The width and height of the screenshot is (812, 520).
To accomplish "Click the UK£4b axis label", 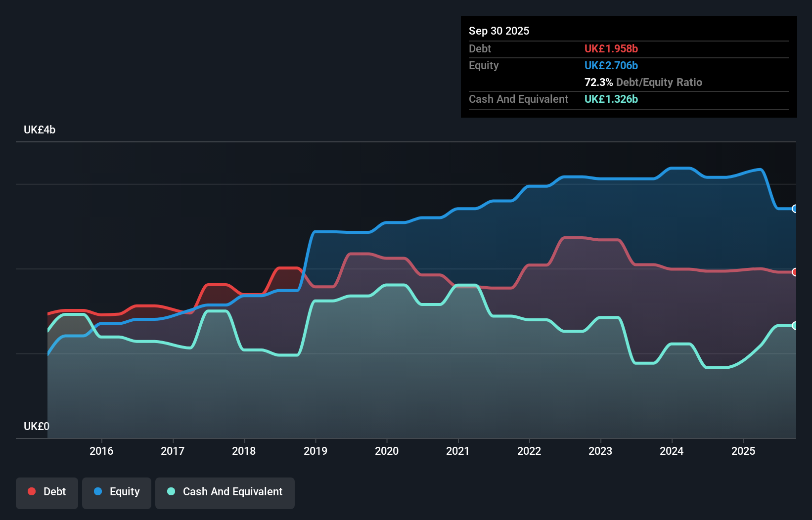I will point(40,130).
